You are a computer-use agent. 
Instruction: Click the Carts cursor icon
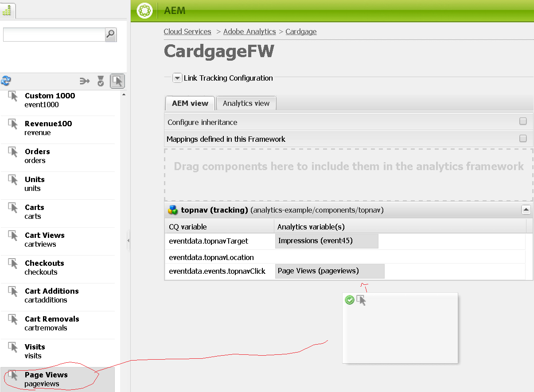tap(13, 208)
